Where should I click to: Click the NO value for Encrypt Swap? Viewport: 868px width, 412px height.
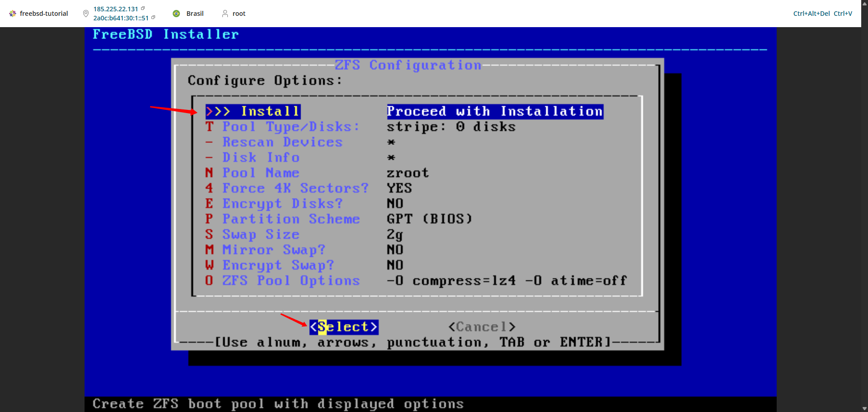[395, 265]
